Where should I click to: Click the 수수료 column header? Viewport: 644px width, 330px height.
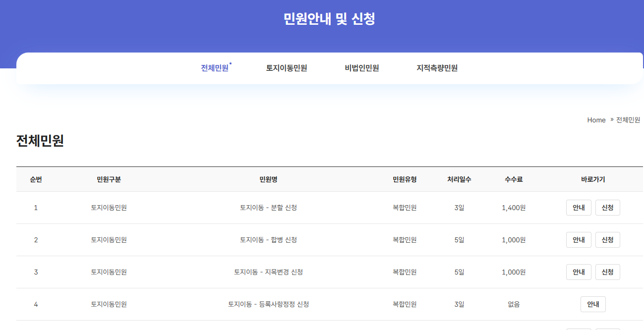tap(514, 179)
